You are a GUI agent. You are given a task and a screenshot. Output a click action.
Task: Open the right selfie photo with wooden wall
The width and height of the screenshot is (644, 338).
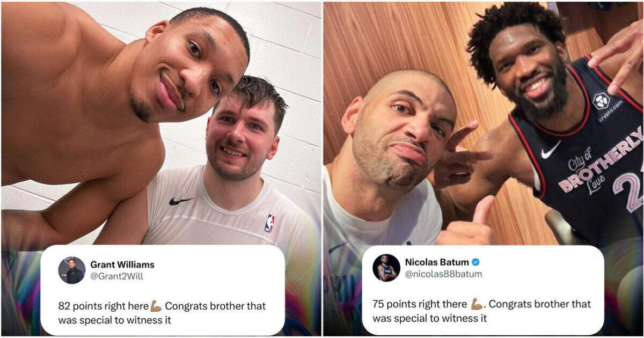pyautogui.click(x=483, y=123)
